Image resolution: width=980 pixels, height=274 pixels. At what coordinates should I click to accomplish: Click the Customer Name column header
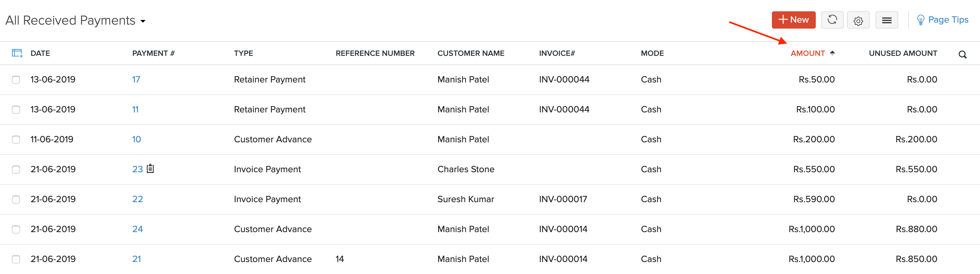point(471,53)
